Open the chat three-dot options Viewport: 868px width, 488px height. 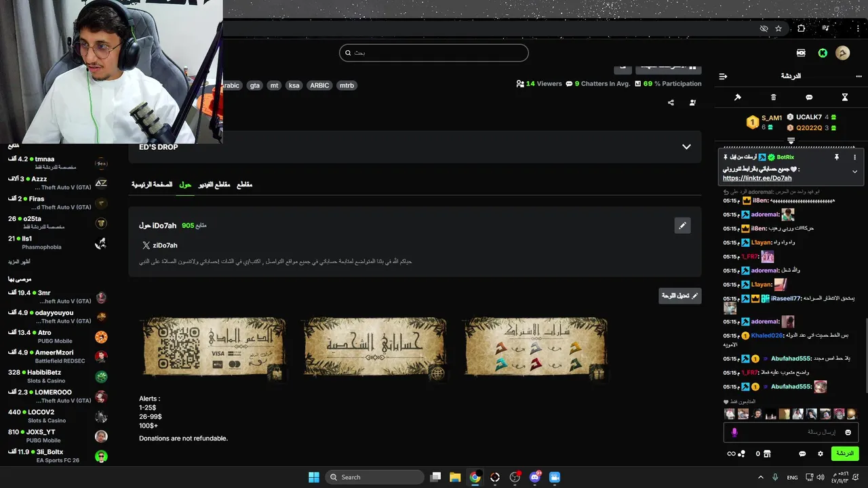pos(859,77)
